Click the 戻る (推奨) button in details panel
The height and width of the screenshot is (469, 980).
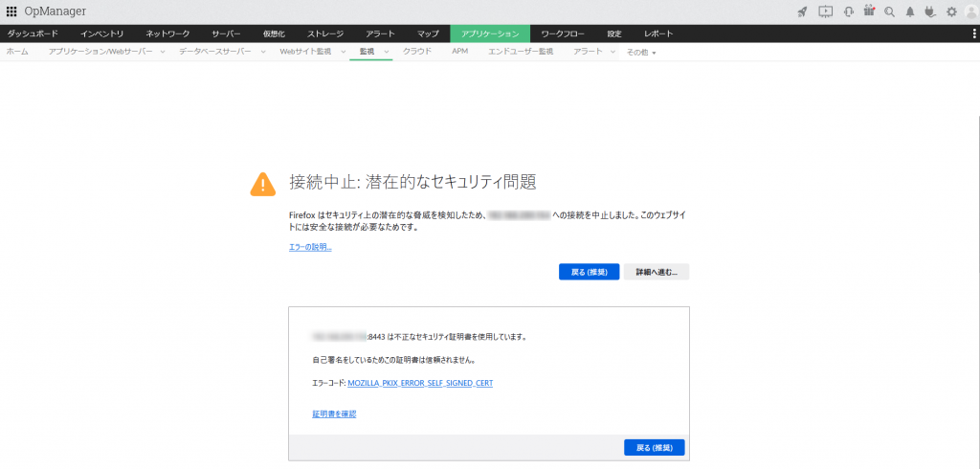[x=655, y=448]
